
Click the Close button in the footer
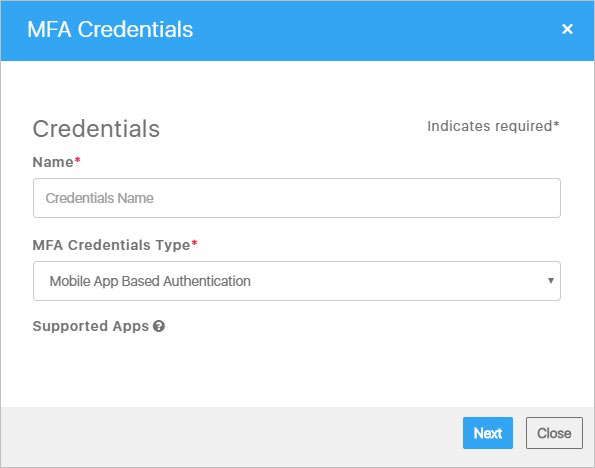point(554,433)
